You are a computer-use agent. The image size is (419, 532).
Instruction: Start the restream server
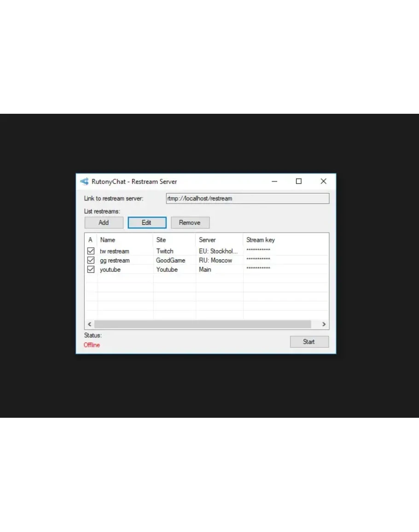pyautogui.click(x=309, y=341)
